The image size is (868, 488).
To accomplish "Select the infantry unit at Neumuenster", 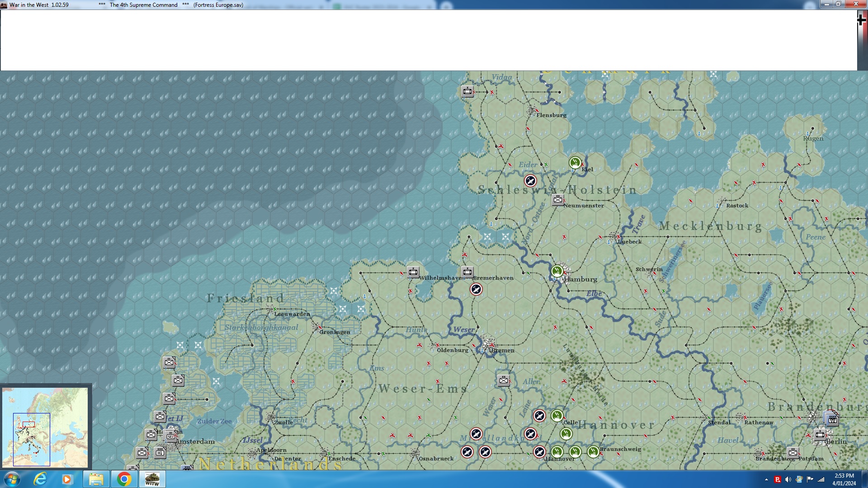I will (x=558, y=200).
